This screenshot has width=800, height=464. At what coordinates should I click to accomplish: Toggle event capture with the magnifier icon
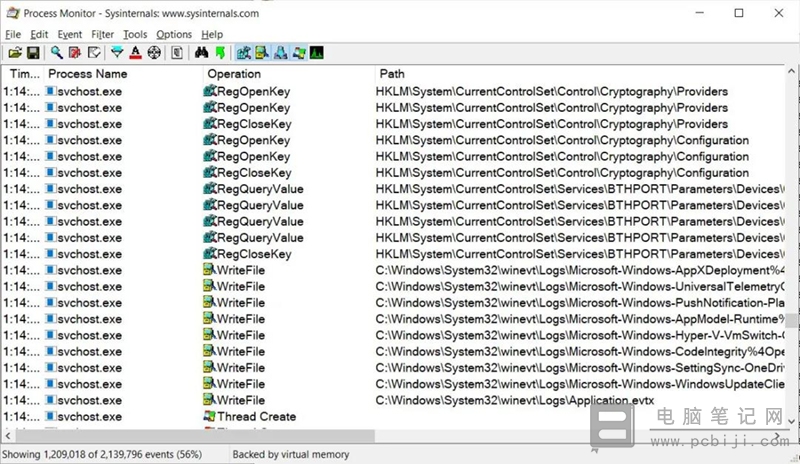[57, 53]
